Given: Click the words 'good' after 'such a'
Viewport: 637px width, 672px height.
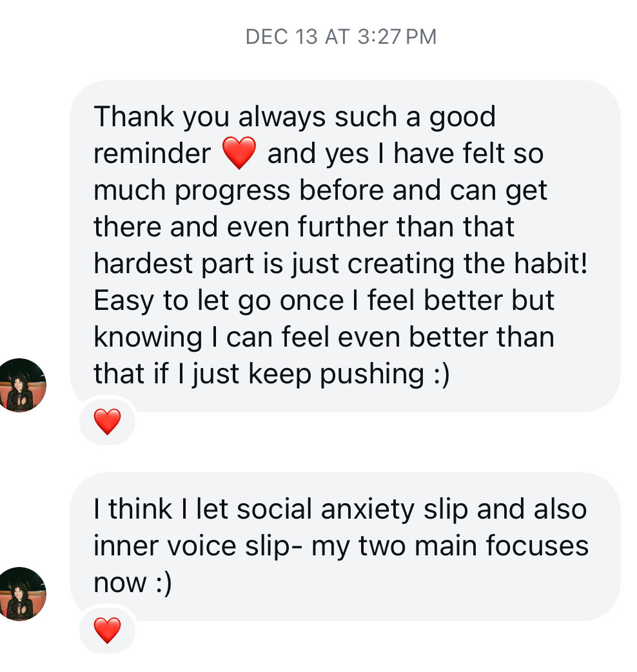Looking at the screenshot, I should (462, 117).
